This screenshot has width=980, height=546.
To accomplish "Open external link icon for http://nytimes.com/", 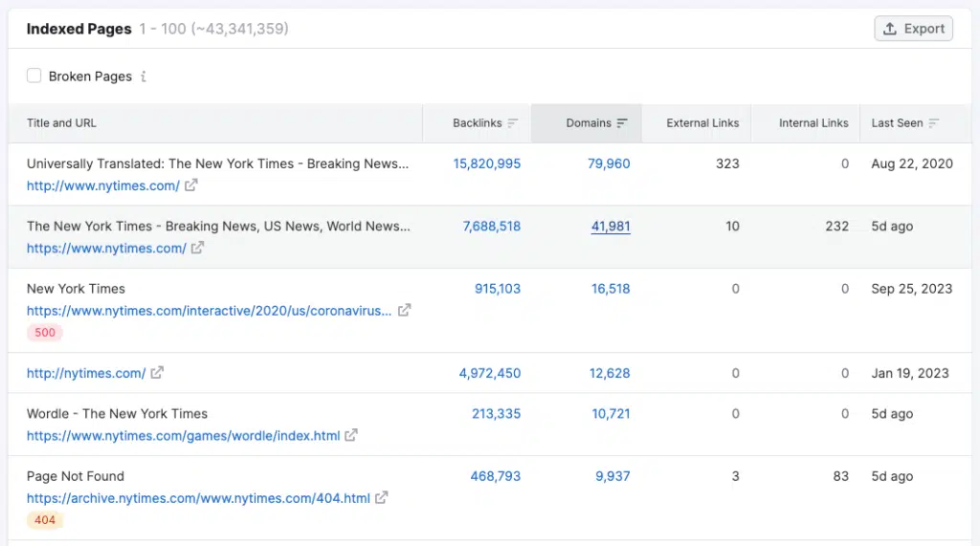I will (x=157, y=373).
